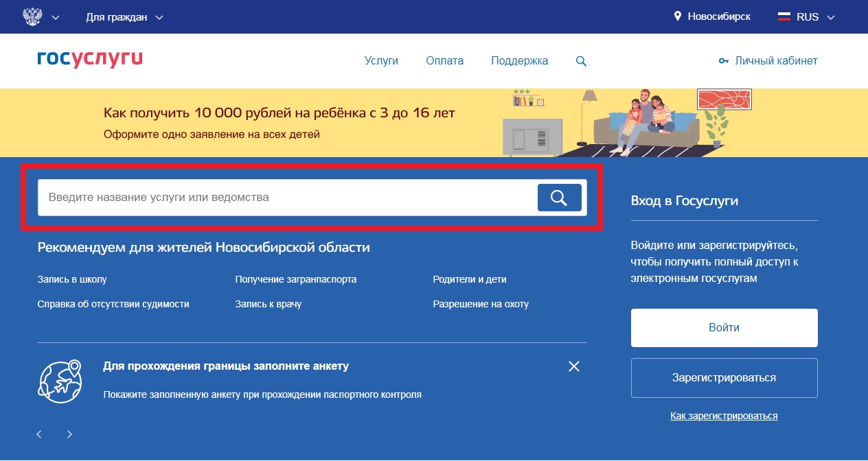Click the key icon beside Личный кабинет

pyautogui.click(x=723, y=61)
